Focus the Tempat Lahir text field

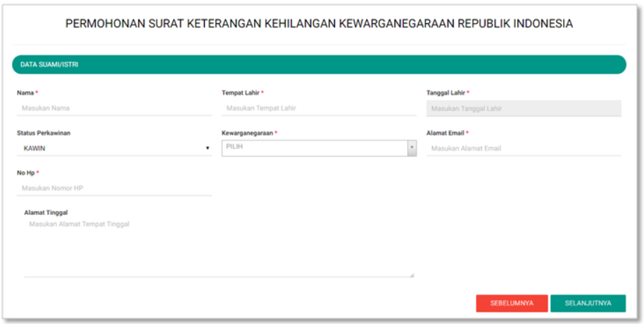click(x=318, y=108)
